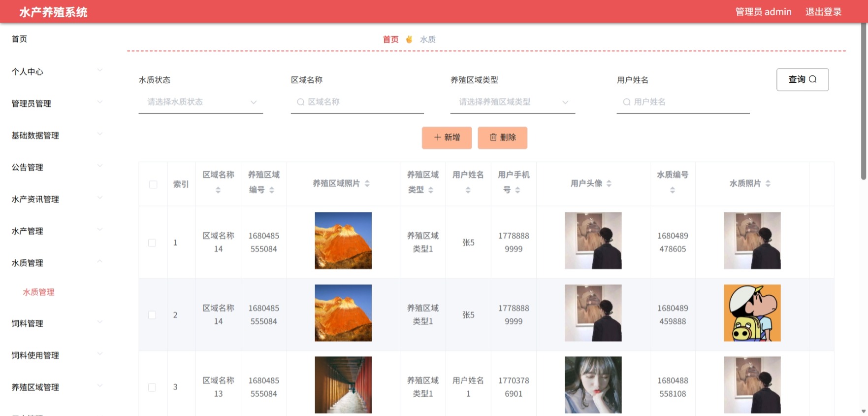The width and height of the screenshot is (868, 416).
Task: Open row 2 cartoon 水质照片 thumbnail
Action: pyautogui.click(x=752, y=313)
